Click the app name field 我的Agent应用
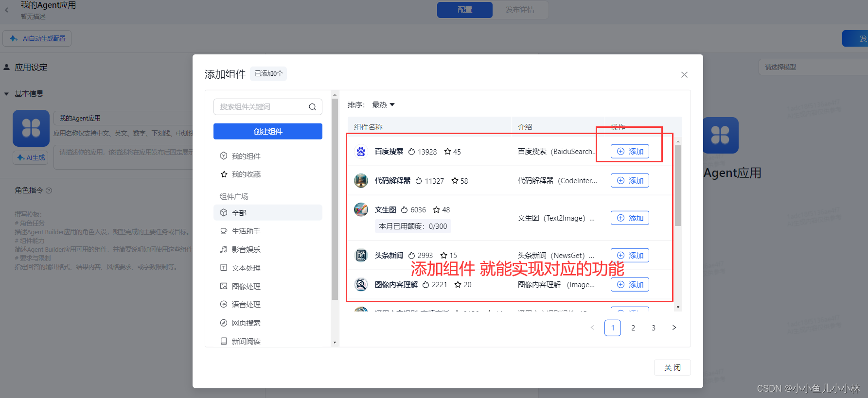 point(124,118)
